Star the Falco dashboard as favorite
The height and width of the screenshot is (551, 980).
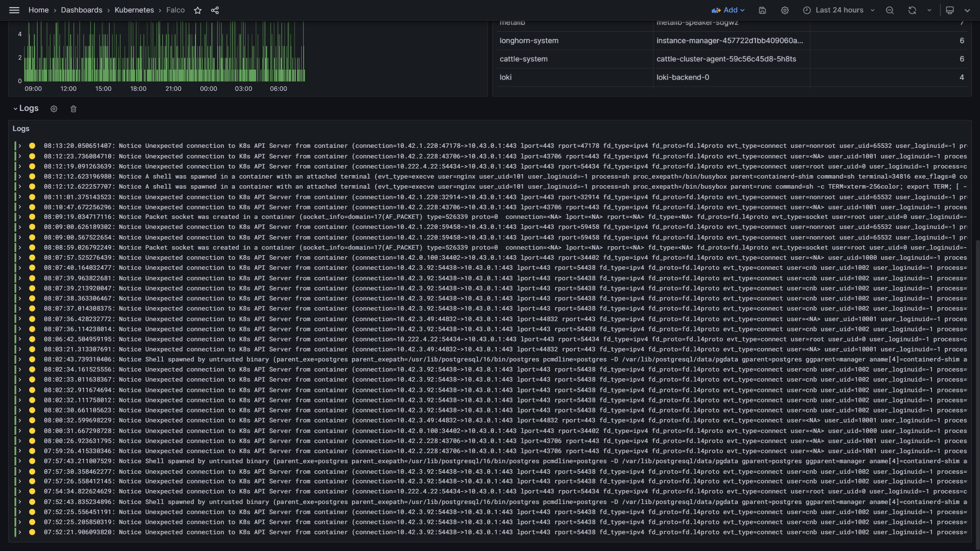(197, 10)
